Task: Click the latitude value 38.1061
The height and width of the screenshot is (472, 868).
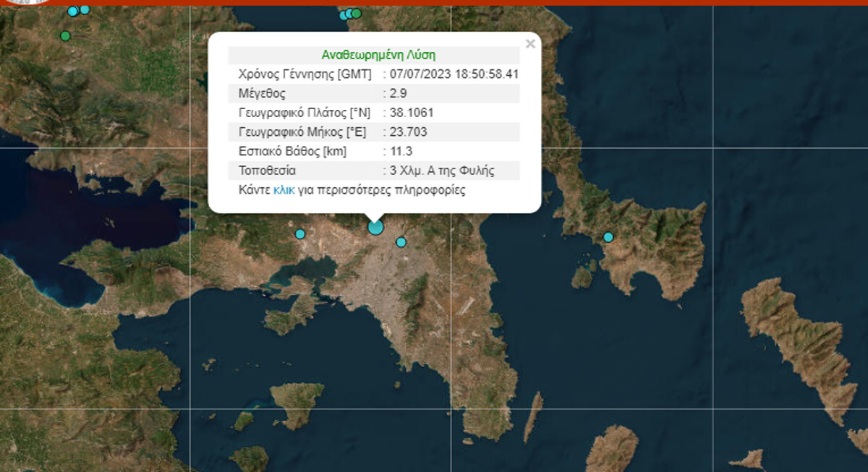Action: tap(412, 113)
